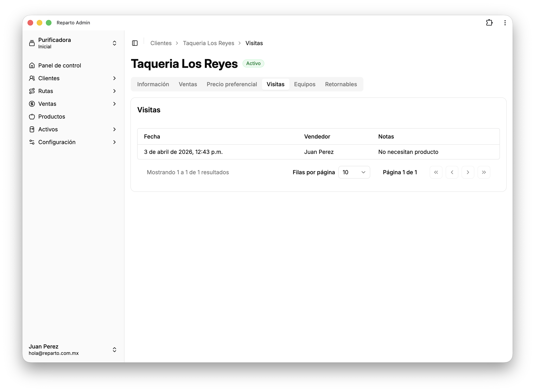Click the Fecha column header
The width and height of the screenshot is (535, 392).
(x=152, y=137)
